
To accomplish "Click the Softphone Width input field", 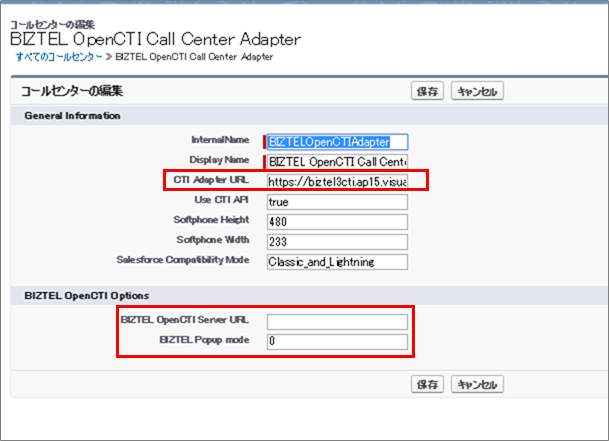I will (x=337, y=242).
